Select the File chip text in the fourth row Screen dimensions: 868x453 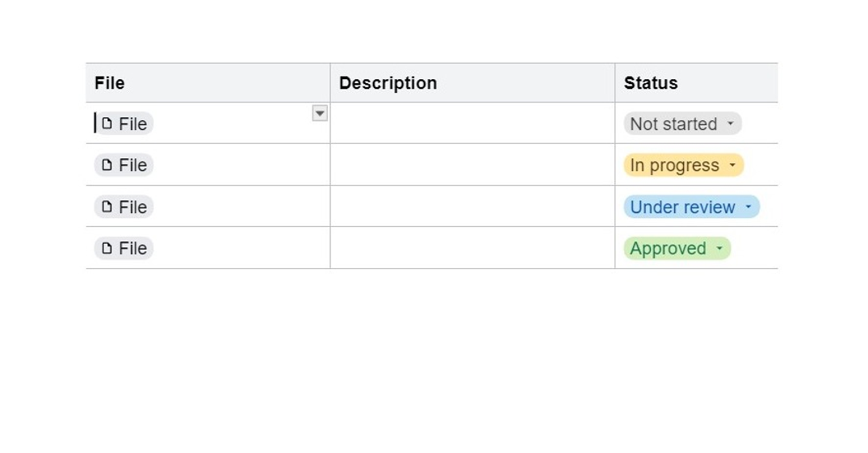[133, 249]
